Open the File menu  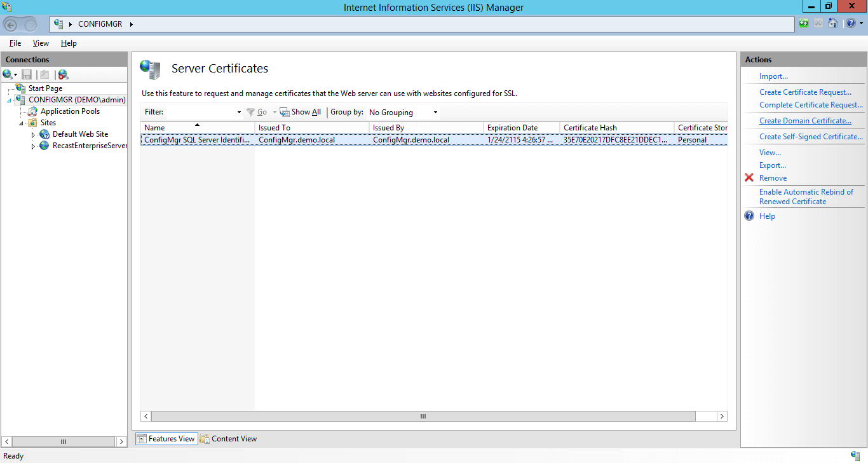[x=15, y=43]
